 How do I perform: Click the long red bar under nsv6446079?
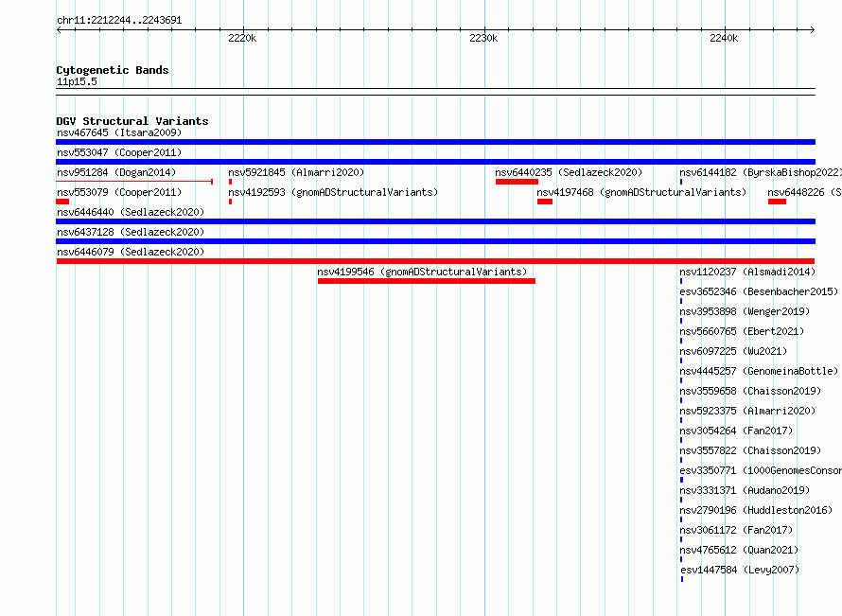[435, 261]
